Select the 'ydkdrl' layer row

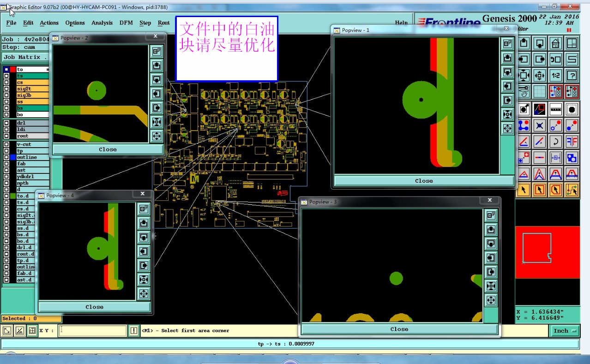pyautogui.click(x=32, y=177)
